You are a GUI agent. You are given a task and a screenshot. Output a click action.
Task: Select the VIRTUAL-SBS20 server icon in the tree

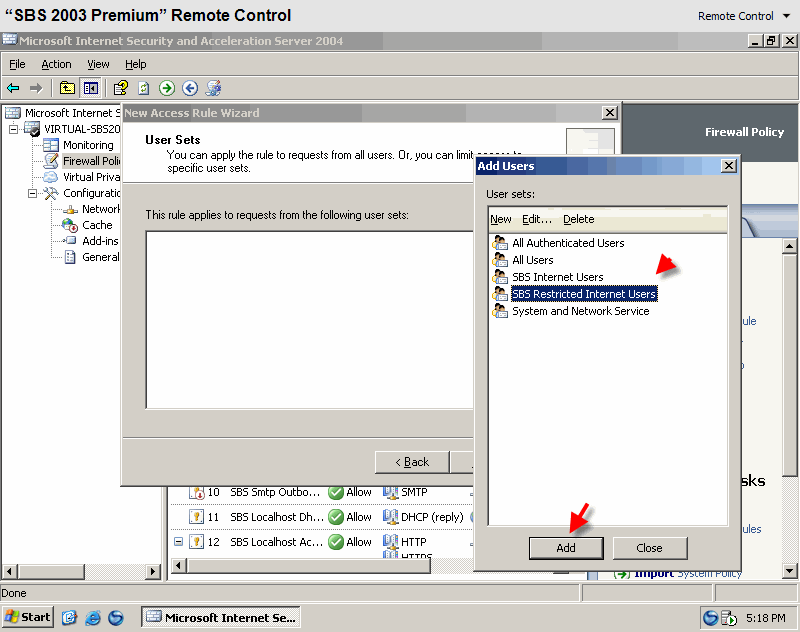coord(32,129)
